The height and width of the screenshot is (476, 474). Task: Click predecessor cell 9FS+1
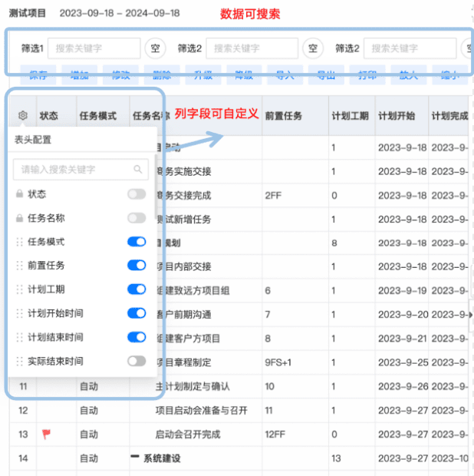tap(278, 362)
